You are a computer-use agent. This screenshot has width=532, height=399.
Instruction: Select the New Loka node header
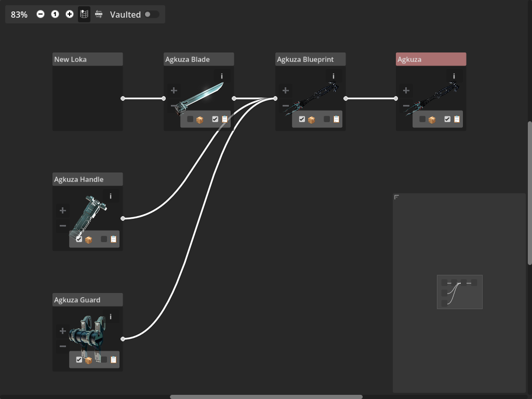click(87, 59)
